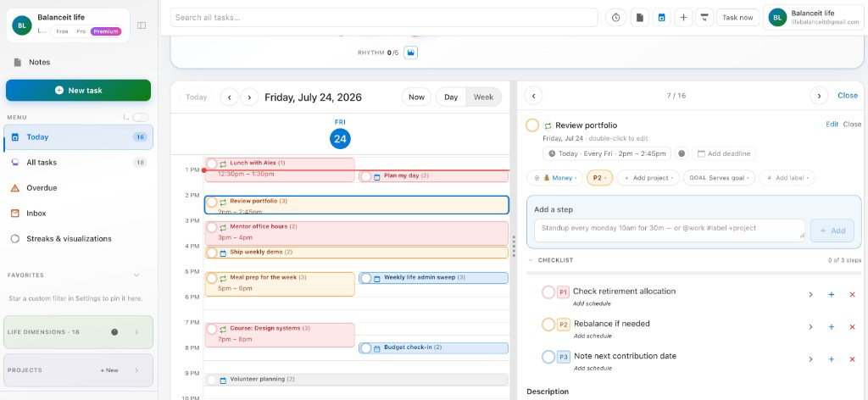Select the Premium plan tab
Image resolution: width=868 pixels, height=400 pixels.
pos(106,31)
